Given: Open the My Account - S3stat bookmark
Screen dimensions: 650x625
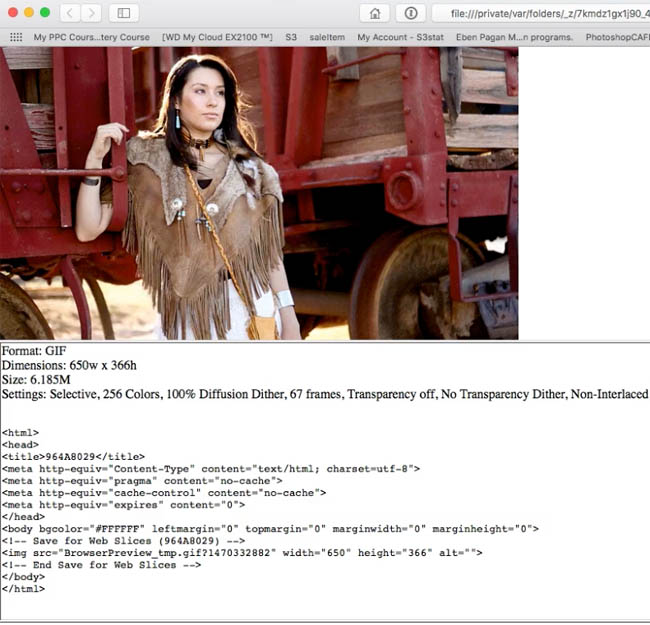Looking at the screenshot, I should point(400,37).
